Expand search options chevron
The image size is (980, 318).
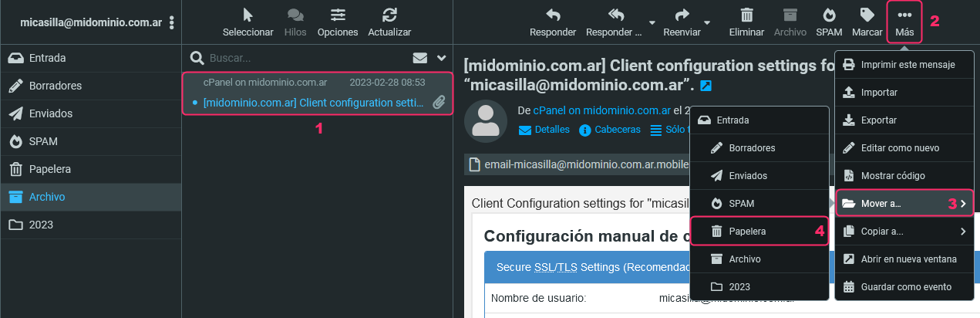click(x=442, y=58)
